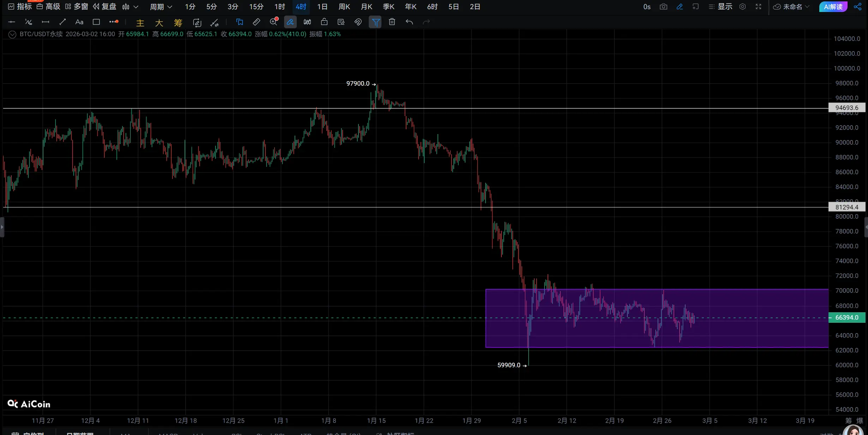This screenshot has height=435, width=868.
Task: Select the rectangle shape tool
Action: tap(96, 22)
